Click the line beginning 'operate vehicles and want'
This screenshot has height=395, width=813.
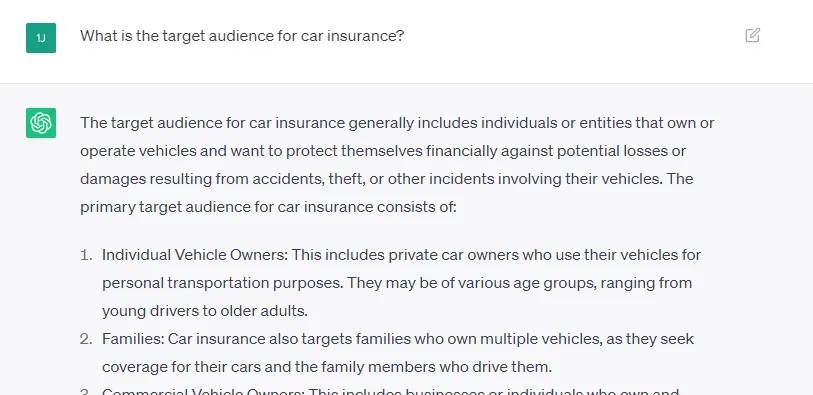coord(383,151)
